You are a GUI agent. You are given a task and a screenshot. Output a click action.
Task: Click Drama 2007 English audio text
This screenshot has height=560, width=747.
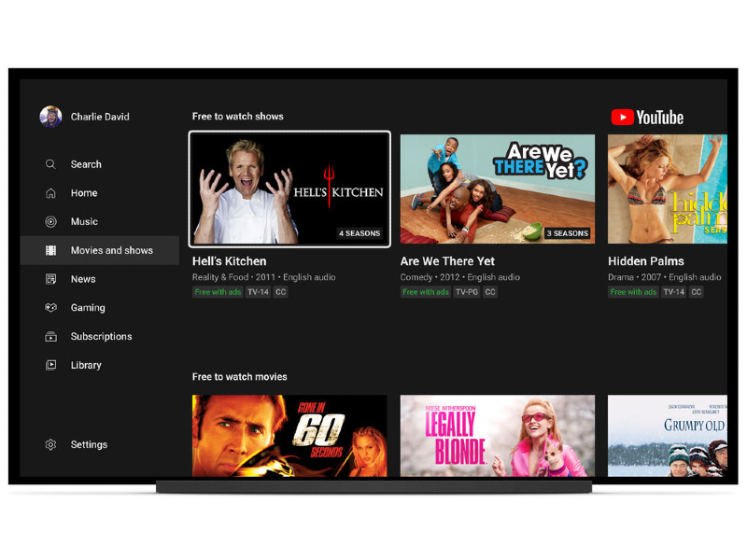pos(665,277)
